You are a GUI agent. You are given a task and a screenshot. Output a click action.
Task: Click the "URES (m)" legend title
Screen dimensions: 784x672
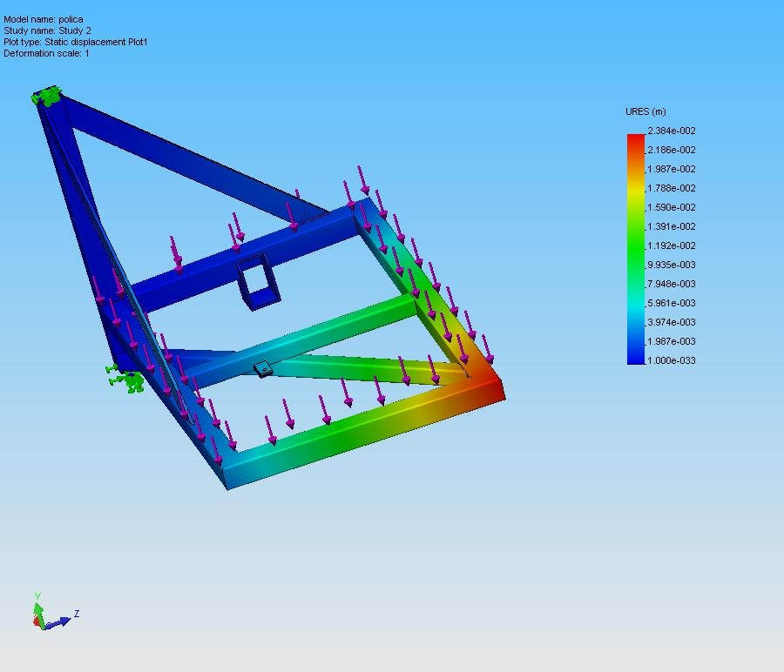point(645,111)
